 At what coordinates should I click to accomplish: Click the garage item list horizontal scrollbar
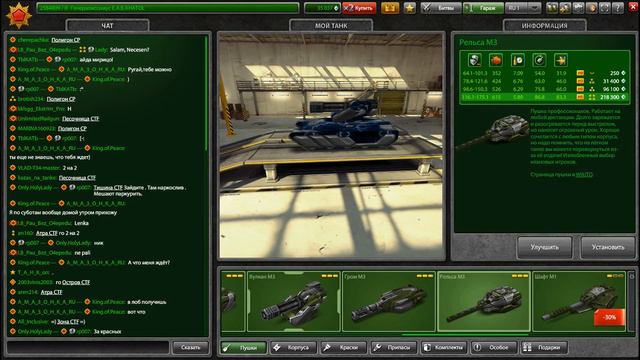465,335
